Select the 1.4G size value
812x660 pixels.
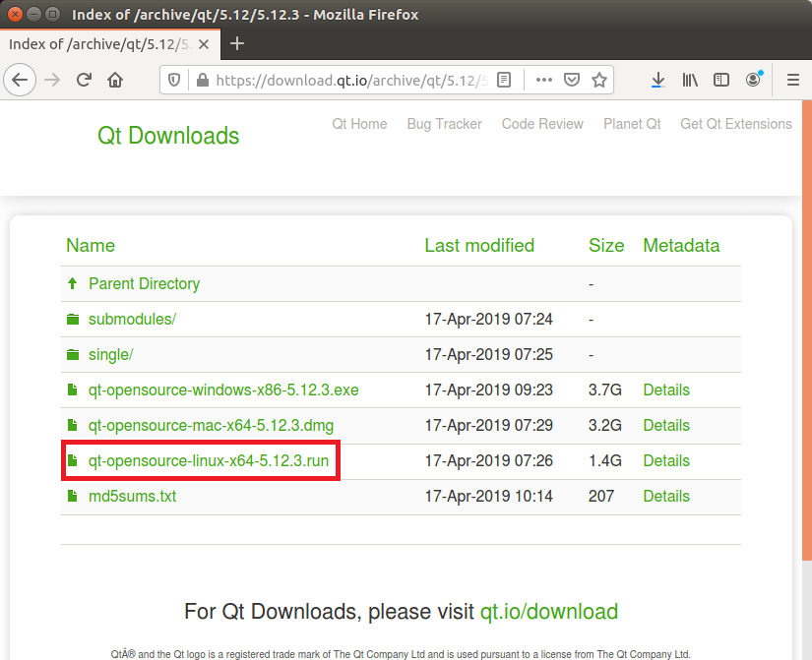tap(605, 460)
